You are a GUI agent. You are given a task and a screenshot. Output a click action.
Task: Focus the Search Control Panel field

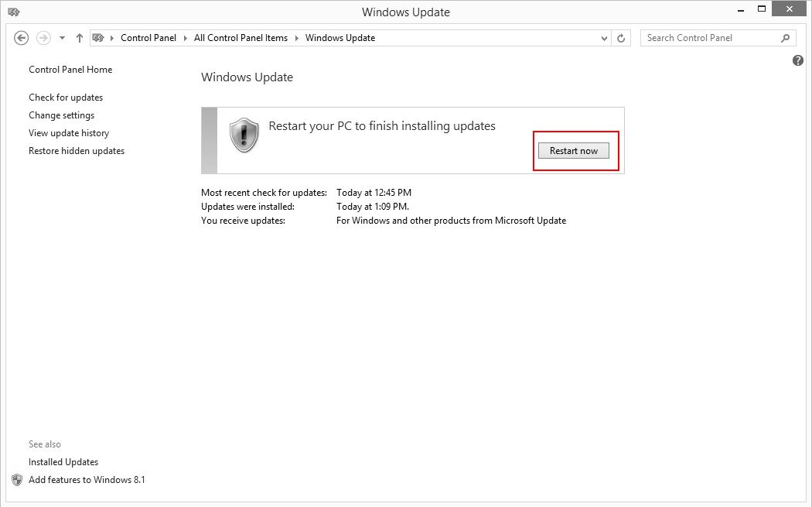coord(718,38)
